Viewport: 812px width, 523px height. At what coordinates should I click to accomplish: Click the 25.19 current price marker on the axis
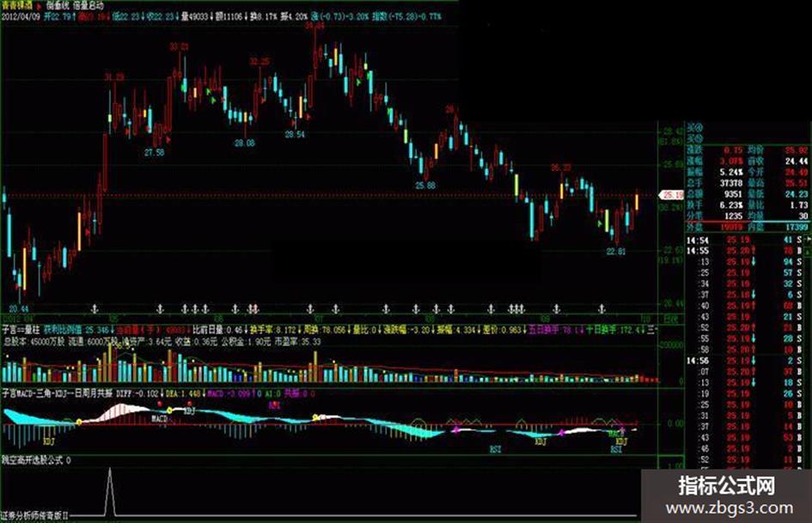(672, 195)
